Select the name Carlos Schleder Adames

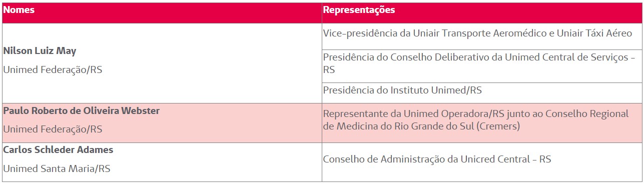click(x=58, y=150)
